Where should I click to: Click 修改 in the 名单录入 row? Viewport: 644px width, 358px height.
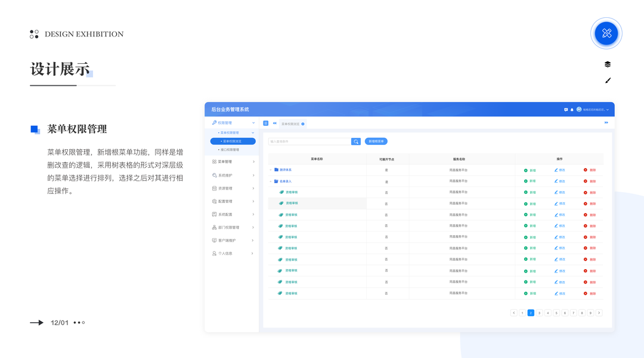[560, 181]
